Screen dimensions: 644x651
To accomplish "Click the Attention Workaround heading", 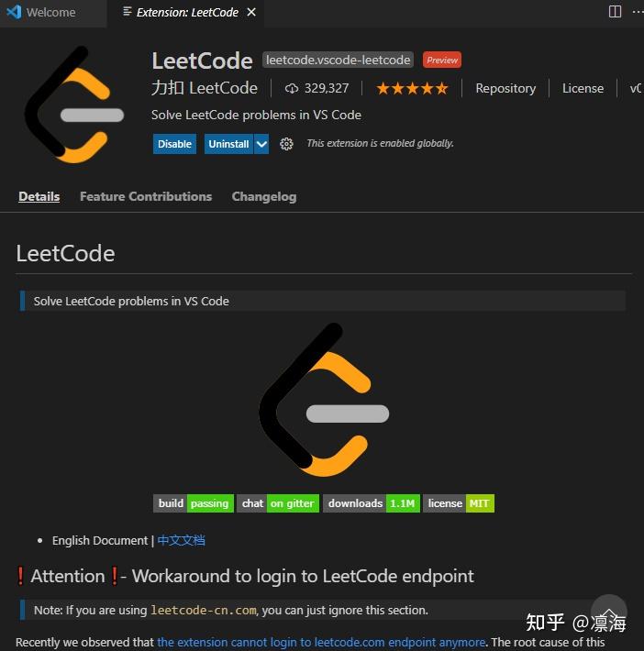I will click(245, 576).
